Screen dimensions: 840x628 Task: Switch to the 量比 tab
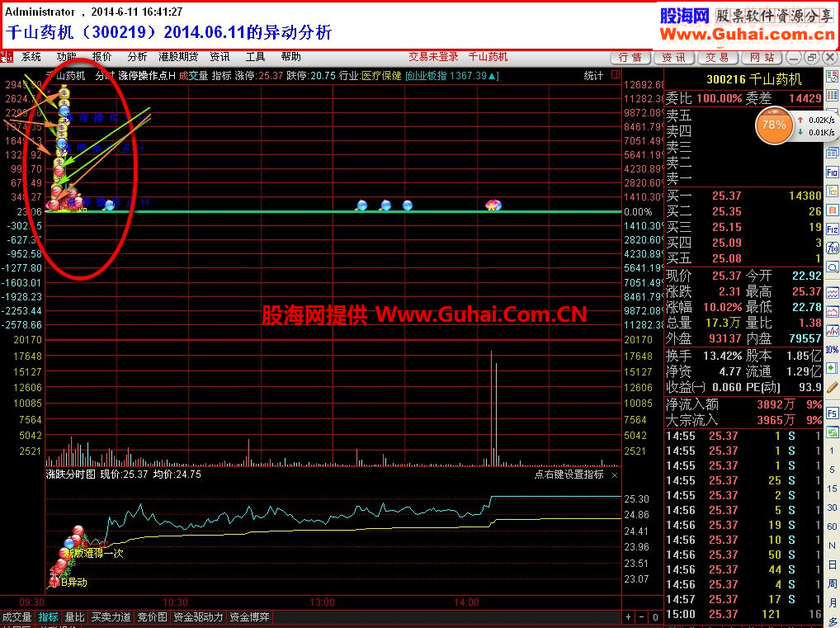[74, 617]
